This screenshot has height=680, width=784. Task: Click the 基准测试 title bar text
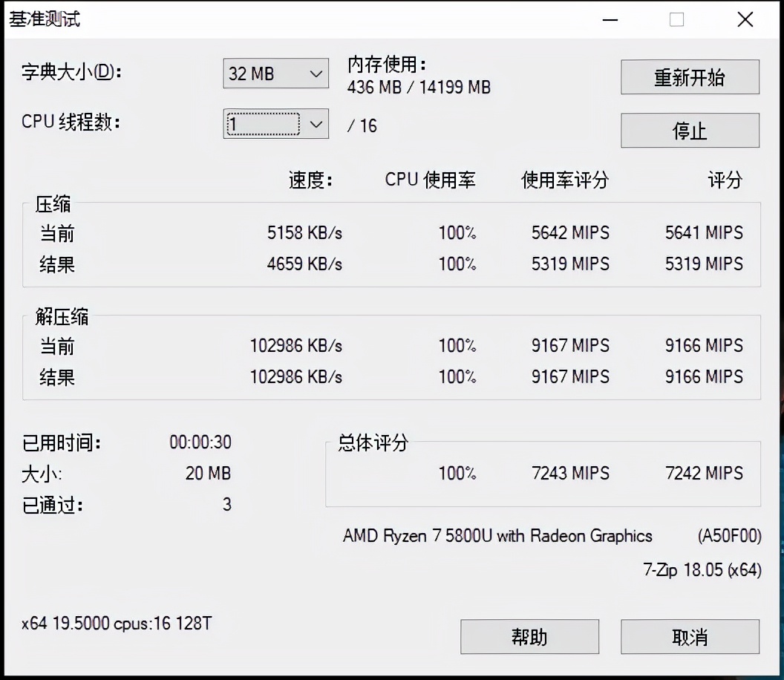click(43, 20)
